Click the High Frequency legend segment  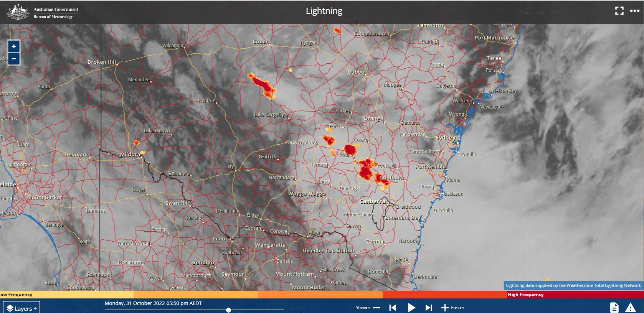[x=575, y=295]
